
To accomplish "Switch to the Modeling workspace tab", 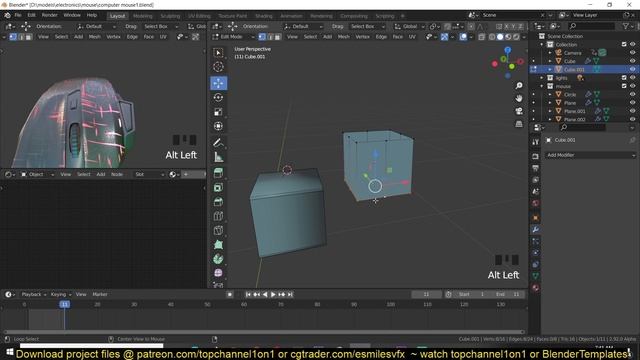I will click(x=142, y=16).
